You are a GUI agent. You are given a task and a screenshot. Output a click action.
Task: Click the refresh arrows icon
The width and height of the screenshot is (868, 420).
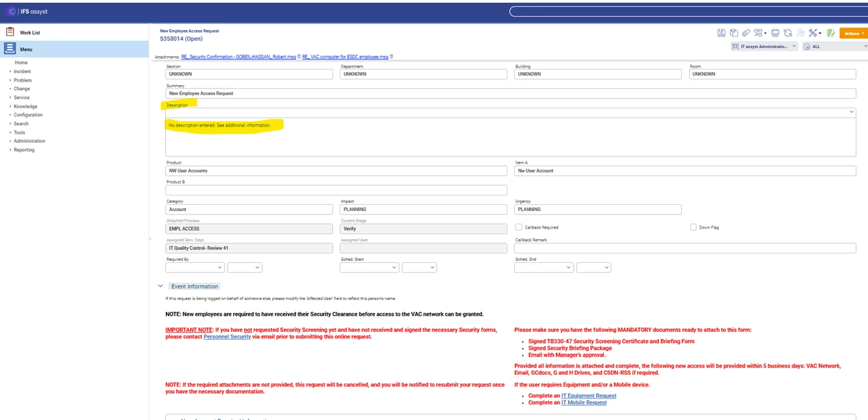click(788, 33)
